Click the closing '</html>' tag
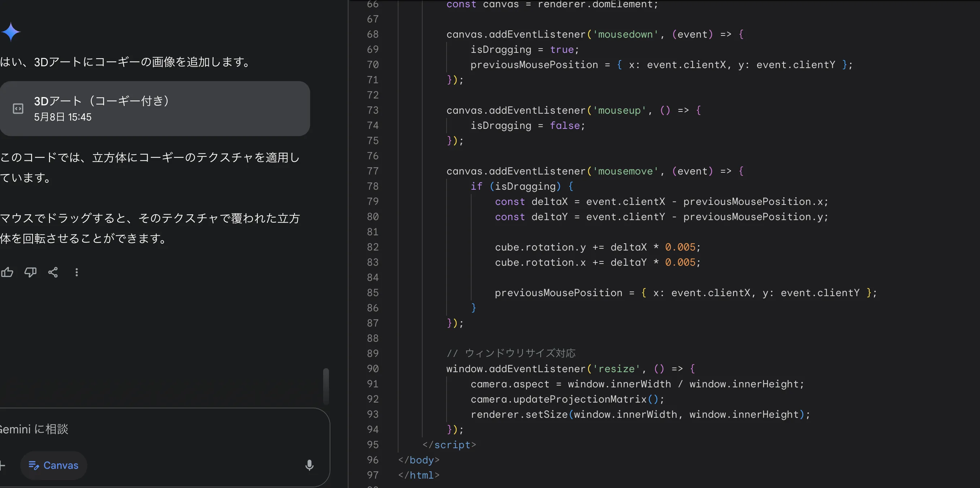This screenshot has height=488, width=980. click(x=418, y=475)
